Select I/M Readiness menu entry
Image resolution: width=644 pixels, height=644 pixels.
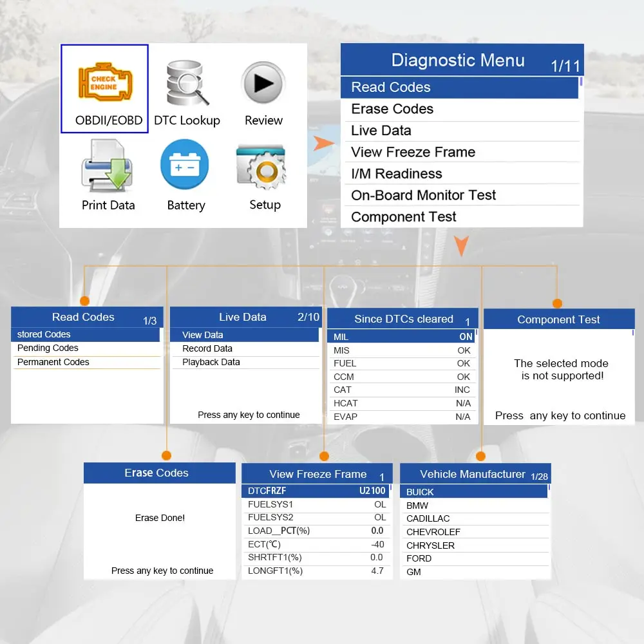462,174
